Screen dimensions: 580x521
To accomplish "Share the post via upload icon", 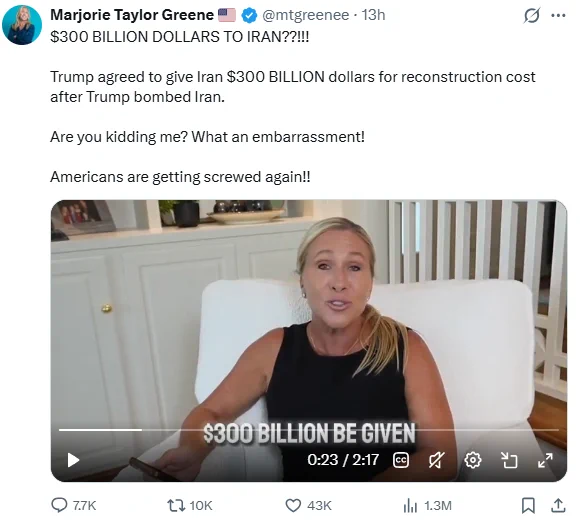I will [x=559, y=505].
